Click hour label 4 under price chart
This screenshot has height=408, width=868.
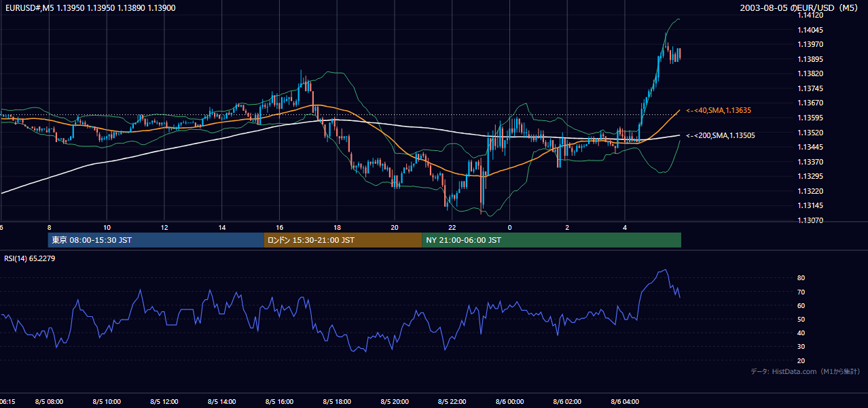pyautogui.click(x=625, y=227)
